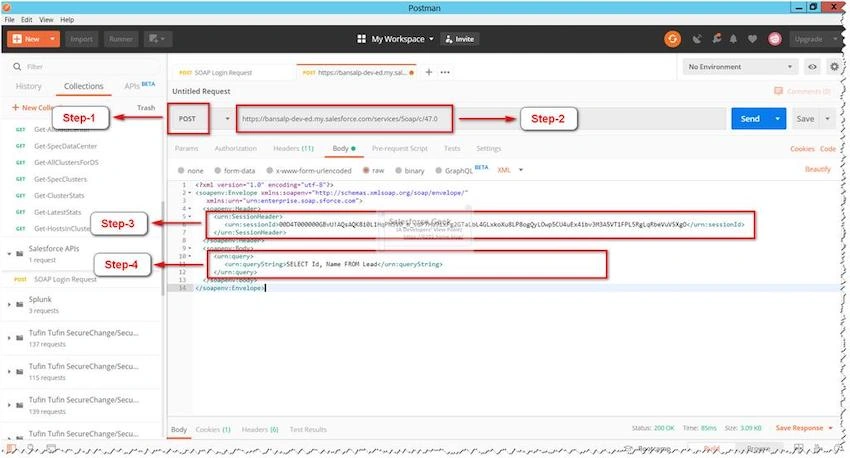Click the Runner button

[x=120, y=39]
